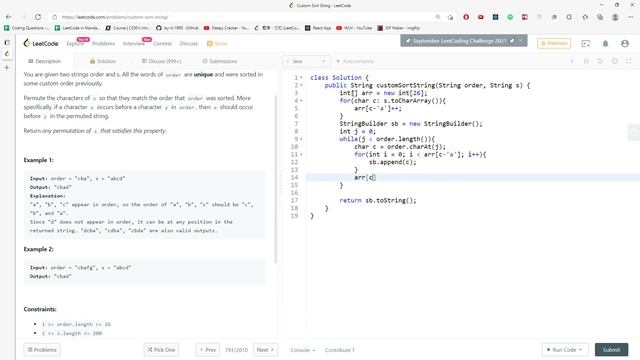The width and height of the screenshot is (640, 360).
Task: Click the editor info icon
Action: pyautogui.click(x=572, y=61)
